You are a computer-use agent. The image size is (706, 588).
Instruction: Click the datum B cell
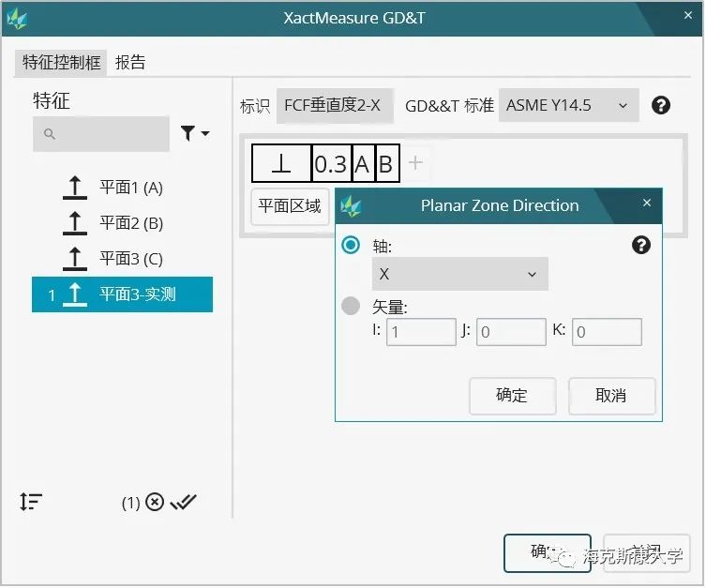(x=387, y=163)
